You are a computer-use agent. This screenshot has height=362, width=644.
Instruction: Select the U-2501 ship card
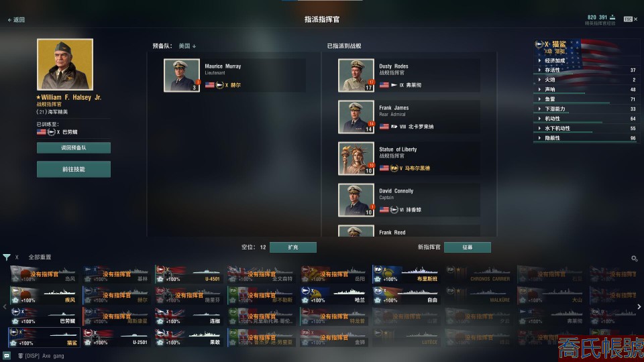click(x=116, y=337)
